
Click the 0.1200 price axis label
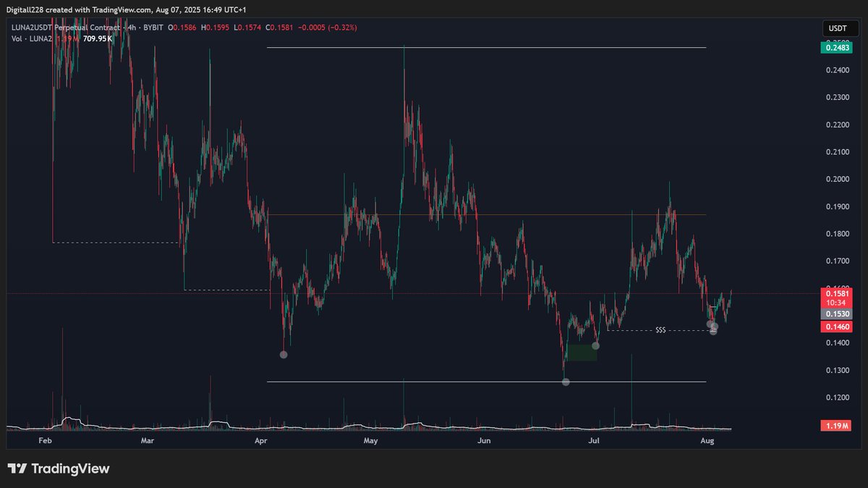coord(837,397)
